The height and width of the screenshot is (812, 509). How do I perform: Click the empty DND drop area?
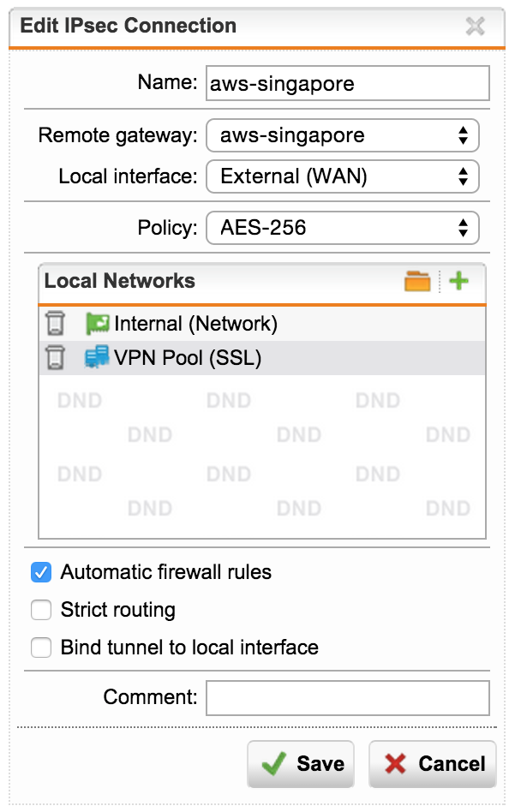(x=262, y=456)
